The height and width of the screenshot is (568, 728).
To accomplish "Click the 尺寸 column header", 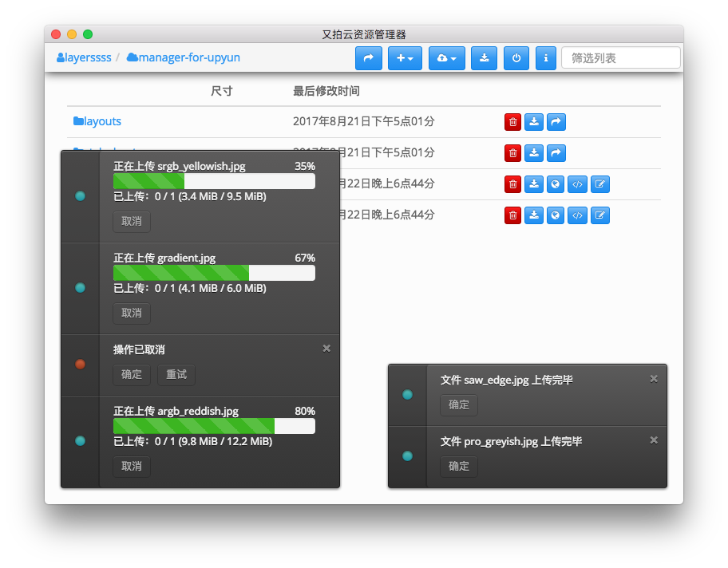I will [x=221, y=91].
